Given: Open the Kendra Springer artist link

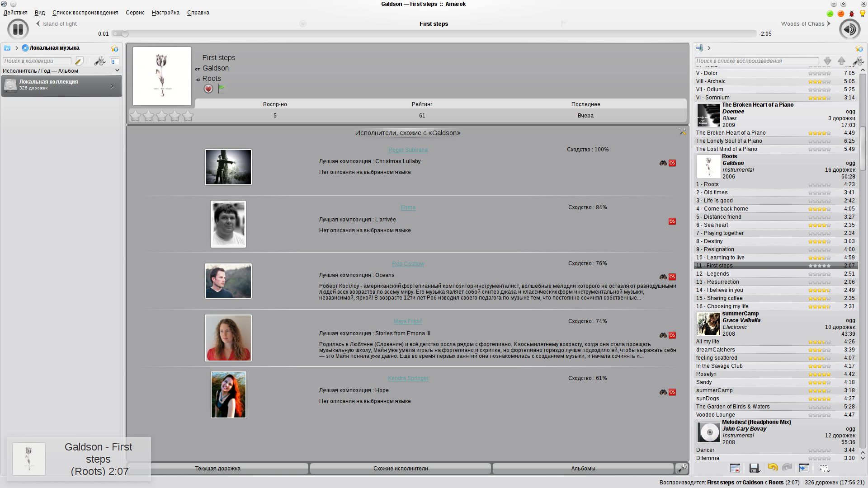Looking at the screenshot, I should (408, 378).
